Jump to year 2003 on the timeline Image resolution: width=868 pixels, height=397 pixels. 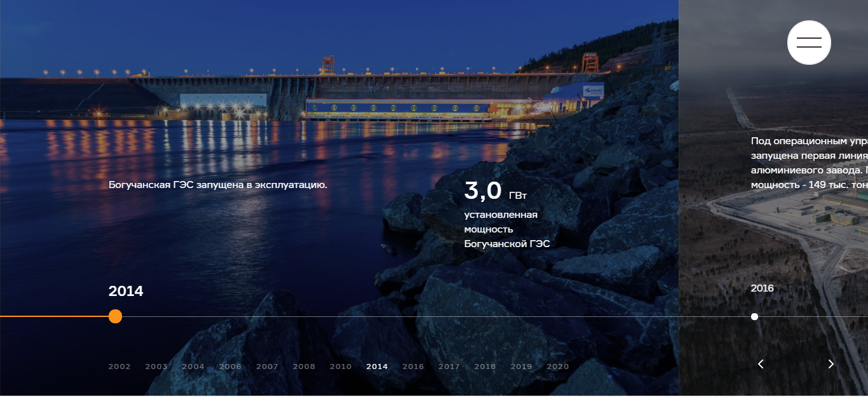[x=156, y=367]
